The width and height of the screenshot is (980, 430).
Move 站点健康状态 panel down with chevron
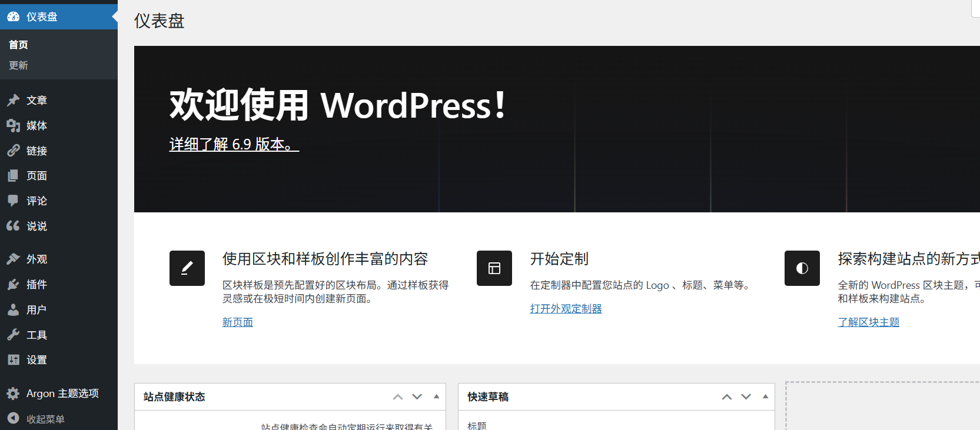[x=417, y=396]
